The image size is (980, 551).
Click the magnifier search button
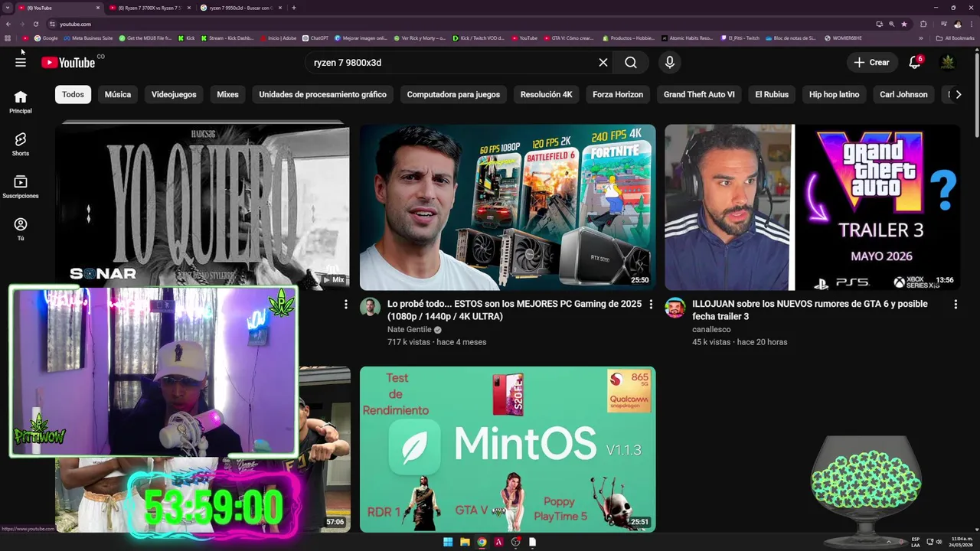631,63
